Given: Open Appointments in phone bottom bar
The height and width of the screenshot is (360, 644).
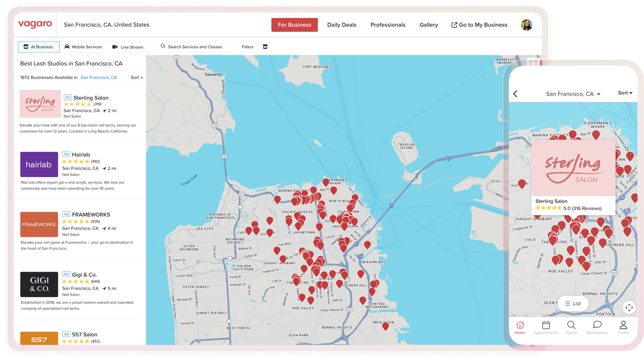Looking at the screenshot, I should (546, 328).
